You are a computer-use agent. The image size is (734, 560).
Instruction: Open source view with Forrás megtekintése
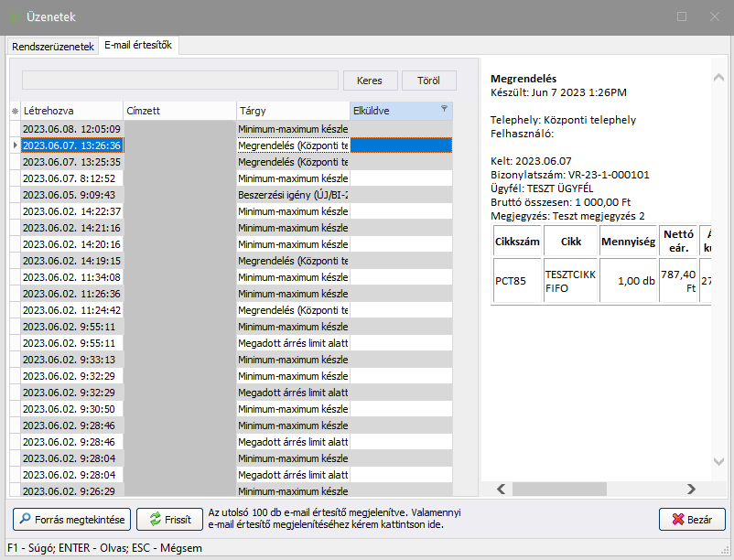72,519
